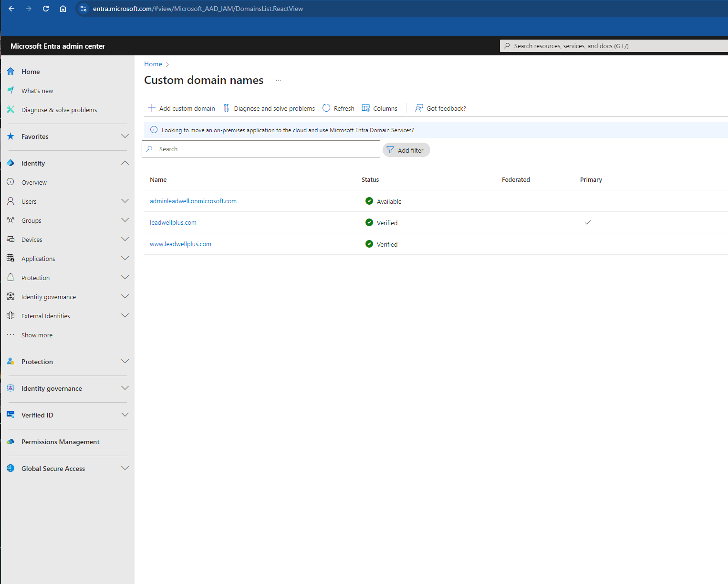Image resolution: width=728 pixels, height=584 pixels.
Task: Click the External Identities icon
Action: (10, 315)
